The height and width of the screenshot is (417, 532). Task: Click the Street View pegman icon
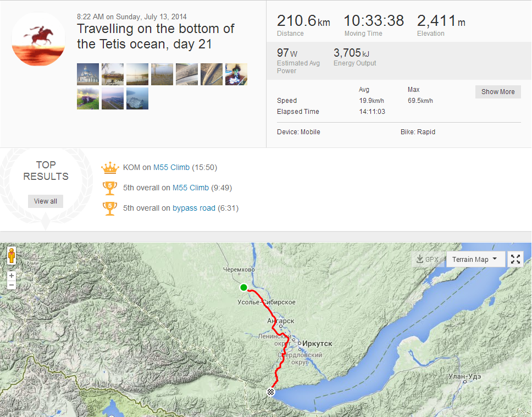tap(12, 256)
